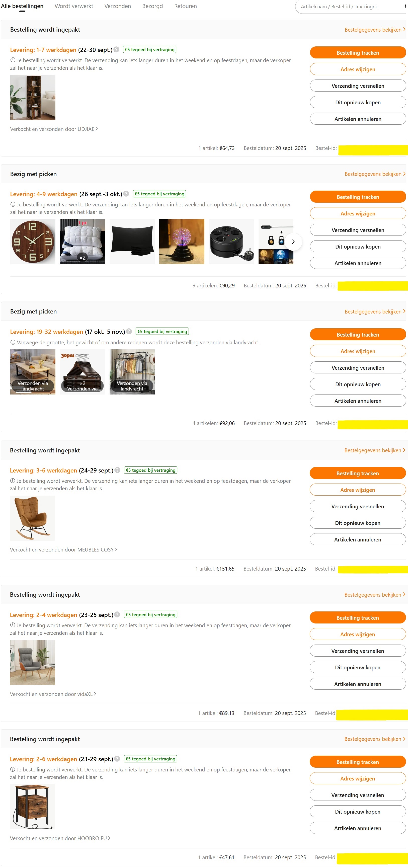Open seller vidaXL shop link
Screen dimensions: 408x868
(53, 694)
